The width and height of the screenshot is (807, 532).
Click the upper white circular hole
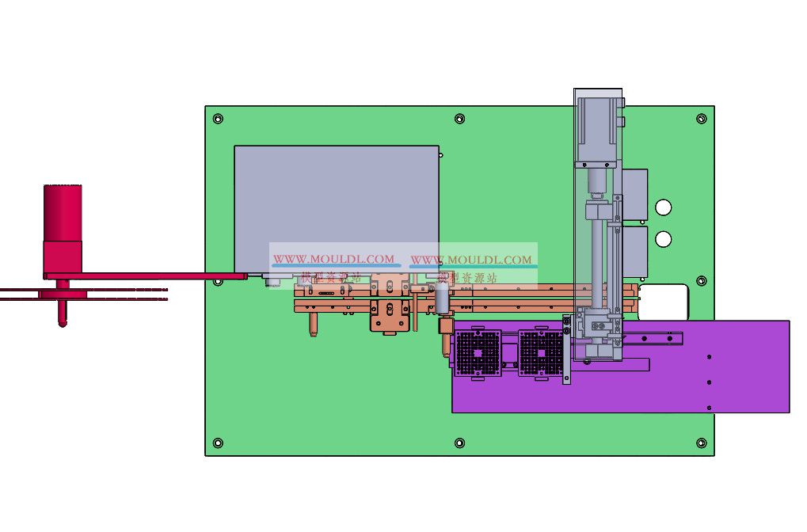tap(664, 207)
